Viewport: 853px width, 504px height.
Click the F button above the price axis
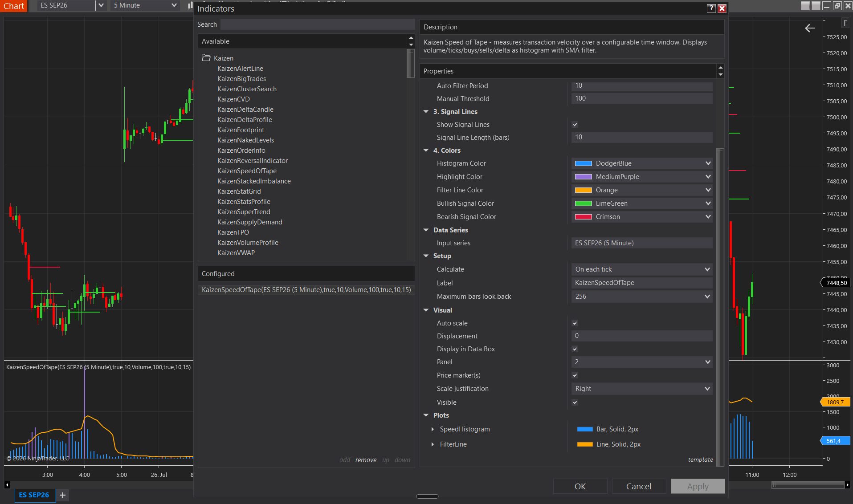[x=845, y=23]
